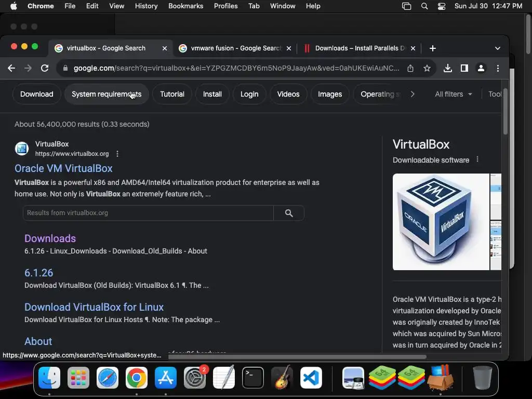This screenshot has width=532, height=399.
Task: Open the Profiles menu
Action: point(225,6)
